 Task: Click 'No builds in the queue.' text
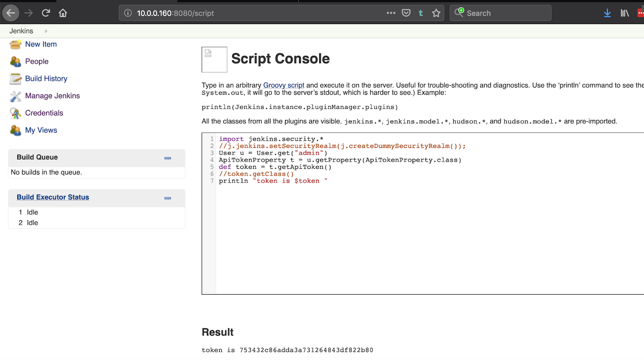click(46, 172)
